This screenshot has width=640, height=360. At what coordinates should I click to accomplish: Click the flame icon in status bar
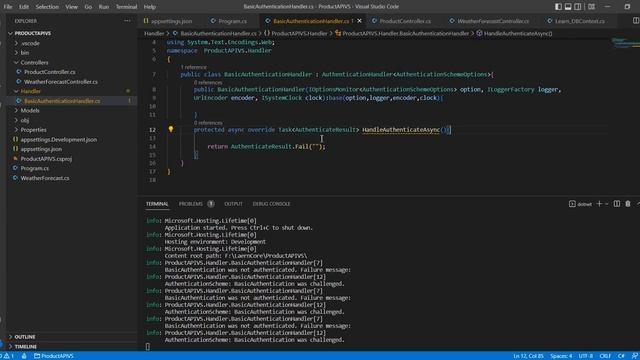tap(24, 356)
